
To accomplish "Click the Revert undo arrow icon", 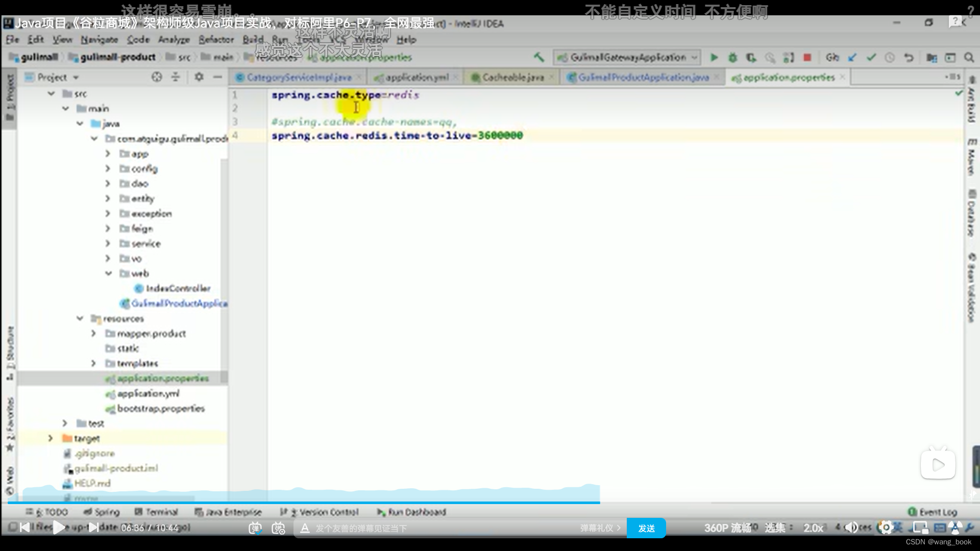I will point(909,57).
